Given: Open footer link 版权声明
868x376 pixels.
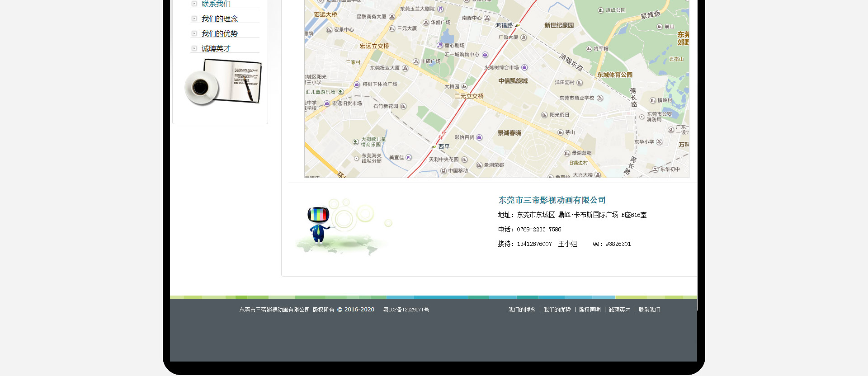Looking at the screenshot, I should click(x=590, y=310).
